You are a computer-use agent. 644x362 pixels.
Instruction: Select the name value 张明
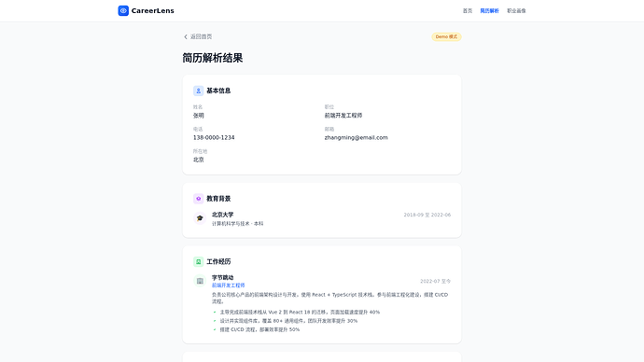199,116
